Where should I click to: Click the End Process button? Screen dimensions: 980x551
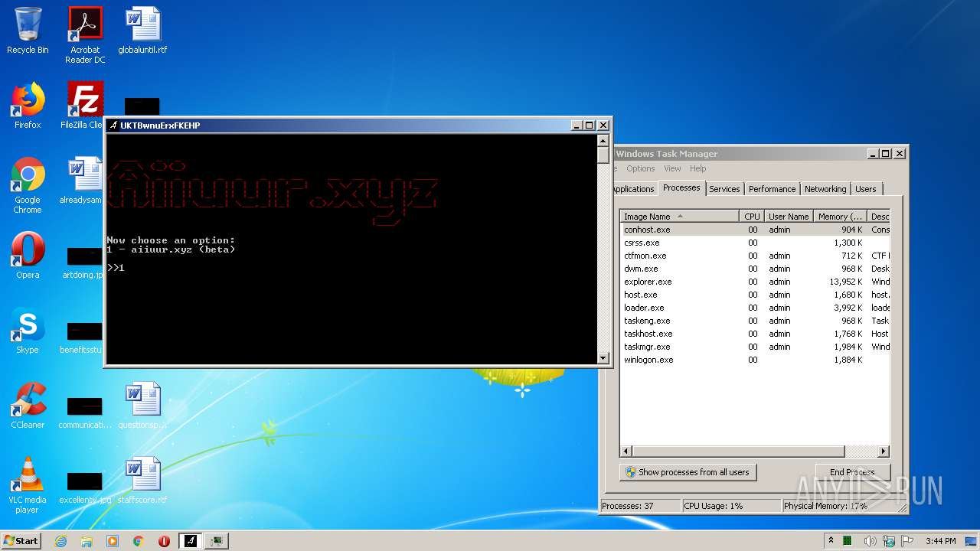click(x=851, y=472)
